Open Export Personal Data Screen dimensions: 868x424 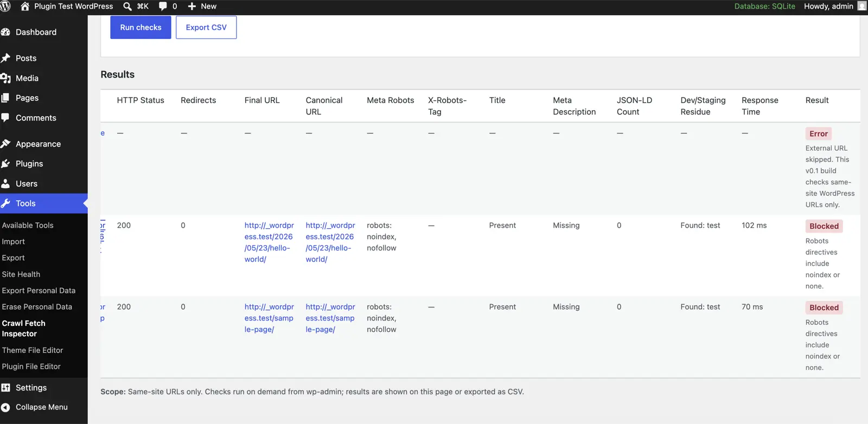coord(39,290)
